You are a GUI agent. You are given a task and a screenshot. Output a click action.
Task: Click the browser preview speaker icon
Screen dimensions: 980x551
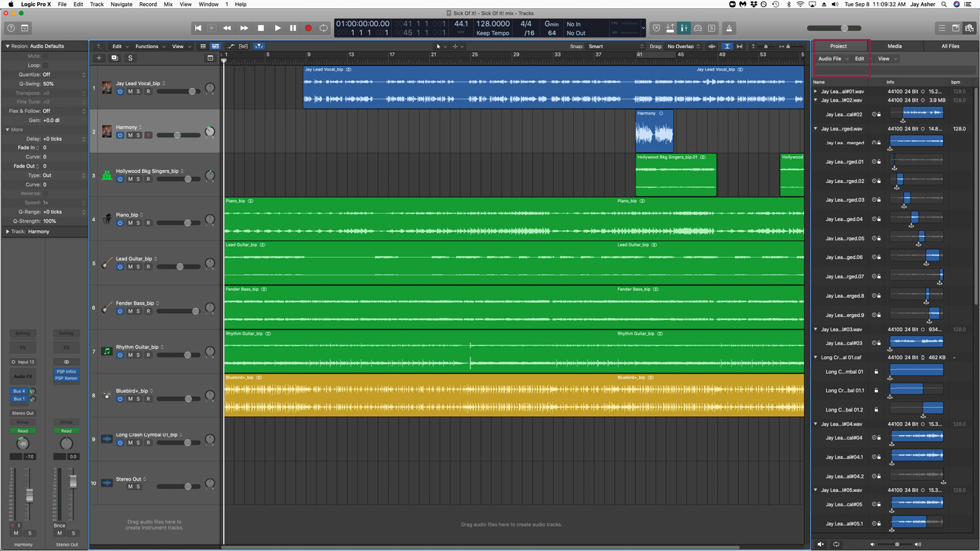[820, 544]
